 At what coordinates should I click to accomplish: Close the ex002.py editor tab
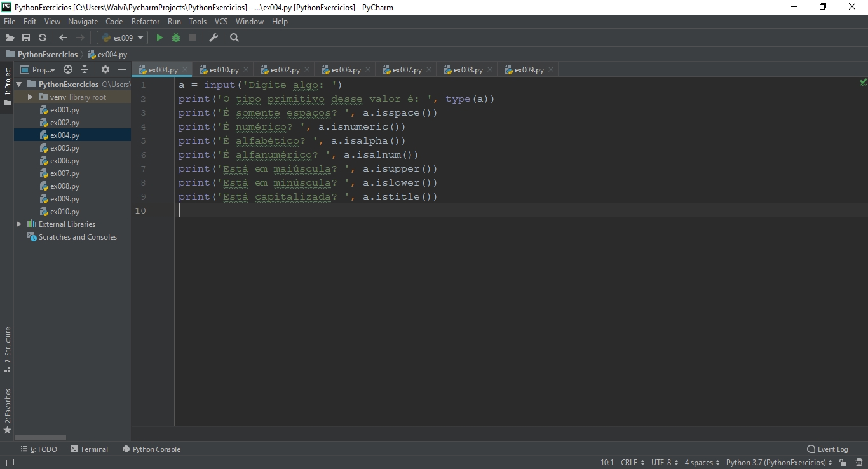[x=307, y=70]
